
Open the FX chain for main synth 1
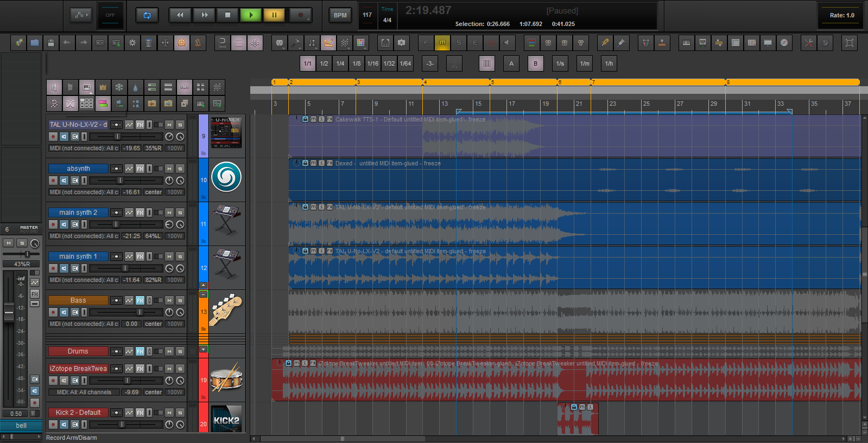click(140, 256)
